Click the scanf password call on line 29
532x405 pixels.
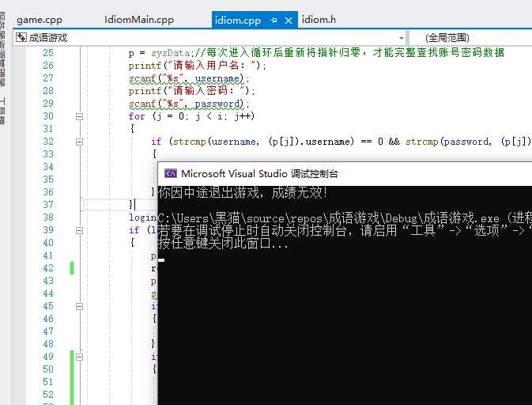click(189, 104)
